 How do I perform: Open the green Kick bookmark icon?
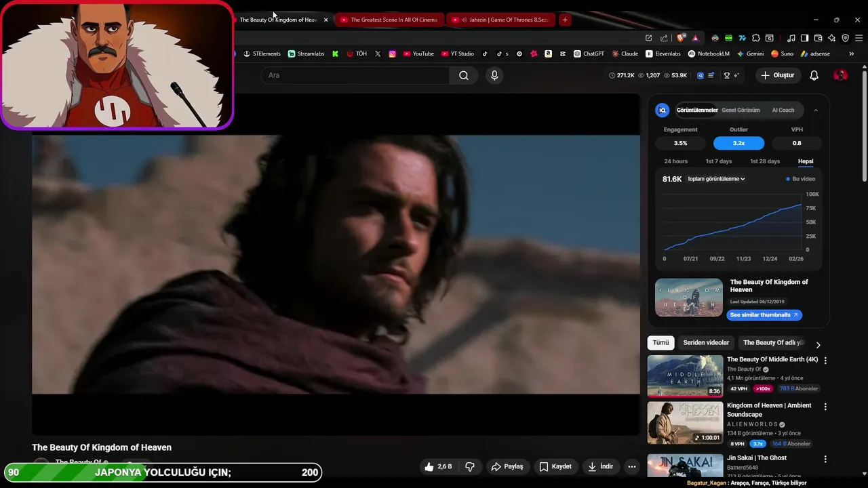coord(335,54)
